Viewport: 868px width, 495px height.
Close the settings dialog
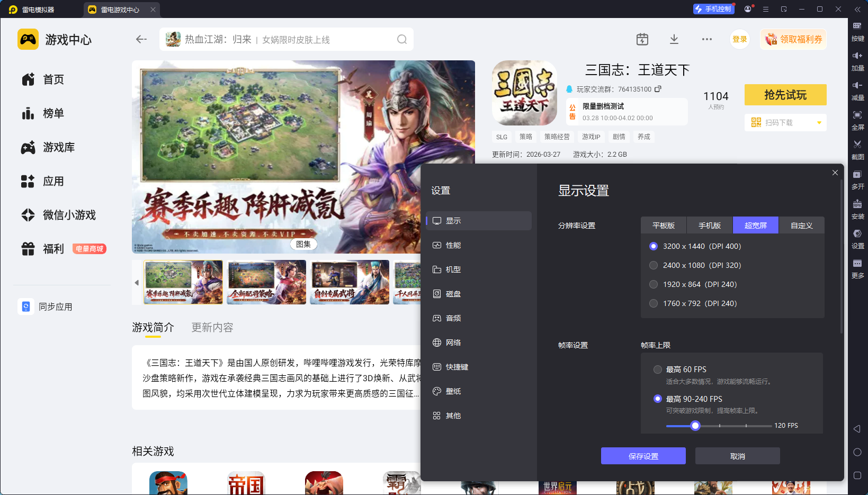(835, 173)
